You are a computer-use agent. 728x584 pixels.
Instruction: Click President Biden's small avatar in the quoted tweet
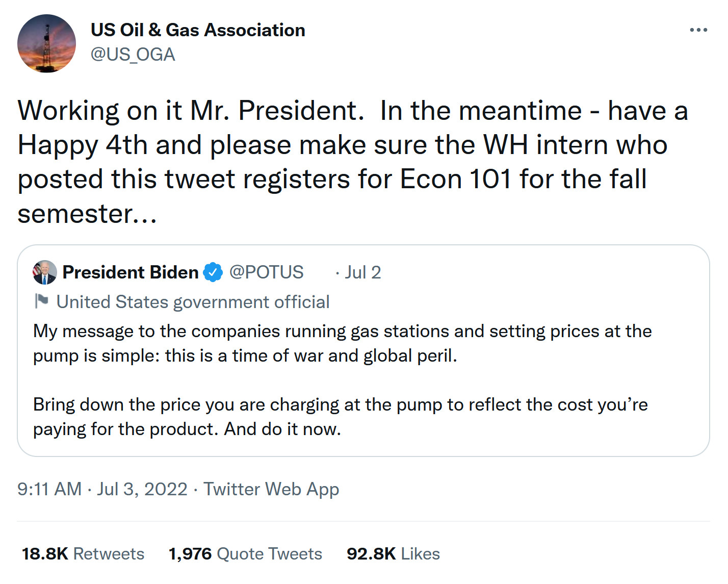[45, 272]
